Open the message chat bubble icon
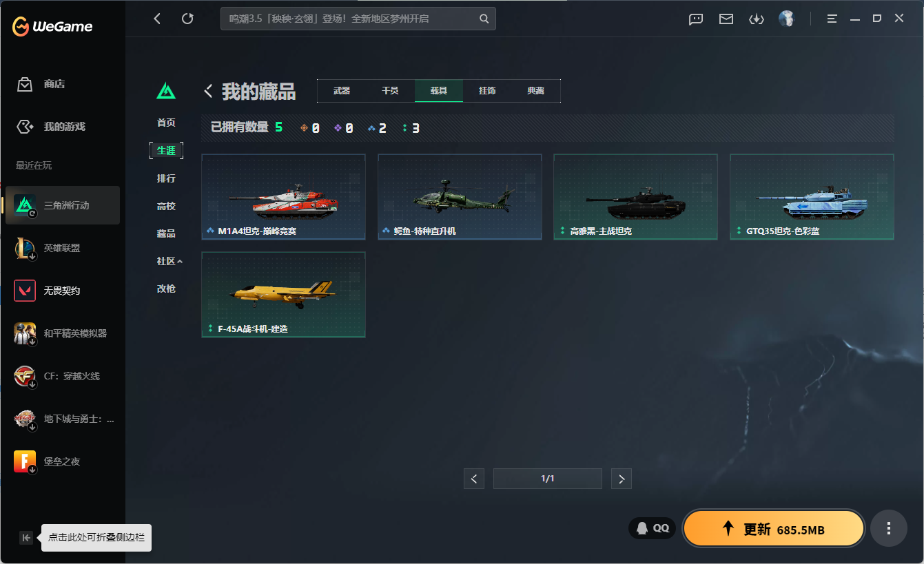Viewport: 924px width, 564px height. click(696, 19)
